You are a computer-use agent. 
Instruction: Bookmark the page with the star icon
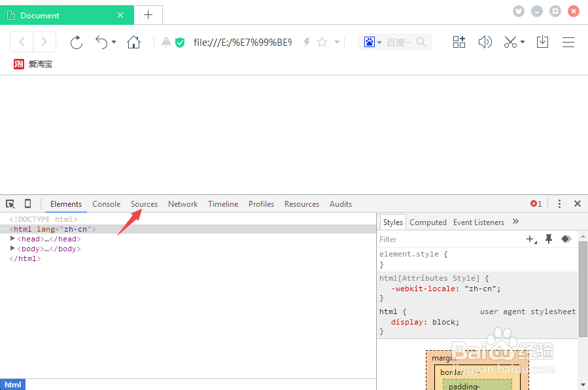[x=322, y=42]
